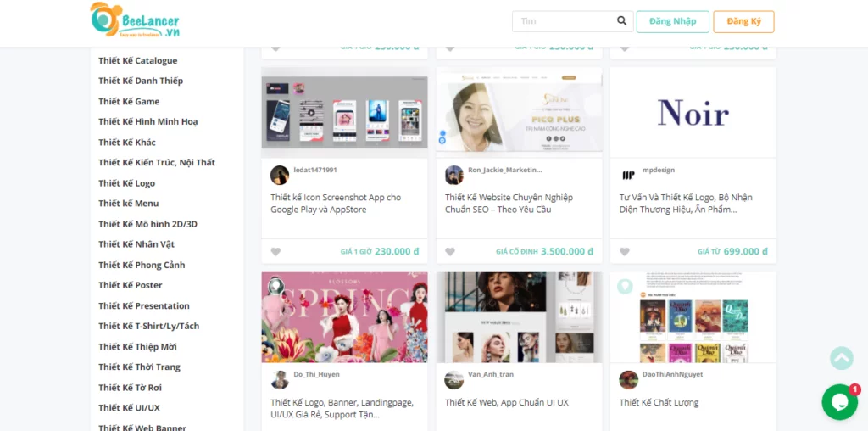This screenshot has width=868, height=431.
Task: Favorite the Website Chuẩn SEO service heart
Action: 450,251
